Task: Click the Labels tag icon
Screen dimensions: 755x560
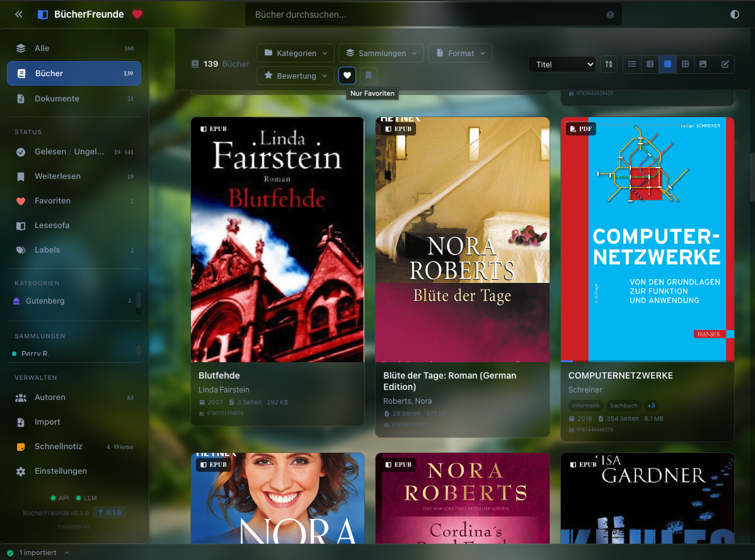Action: (x=21, y=250)
